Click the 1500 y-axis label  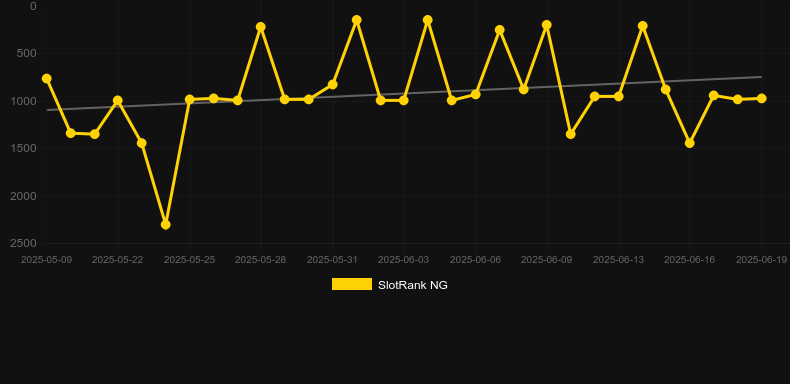[24, 148]
